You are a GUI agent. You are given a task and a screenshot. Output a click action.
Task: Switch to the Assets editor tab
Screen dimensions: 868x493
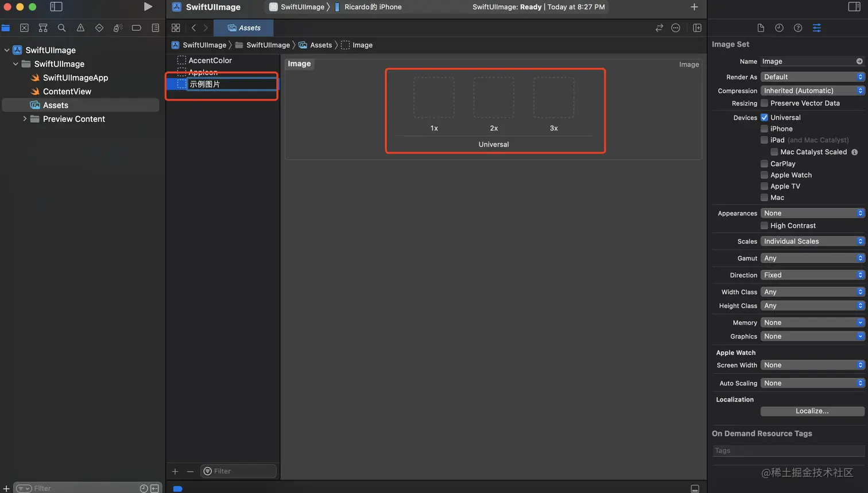[243, 28]
